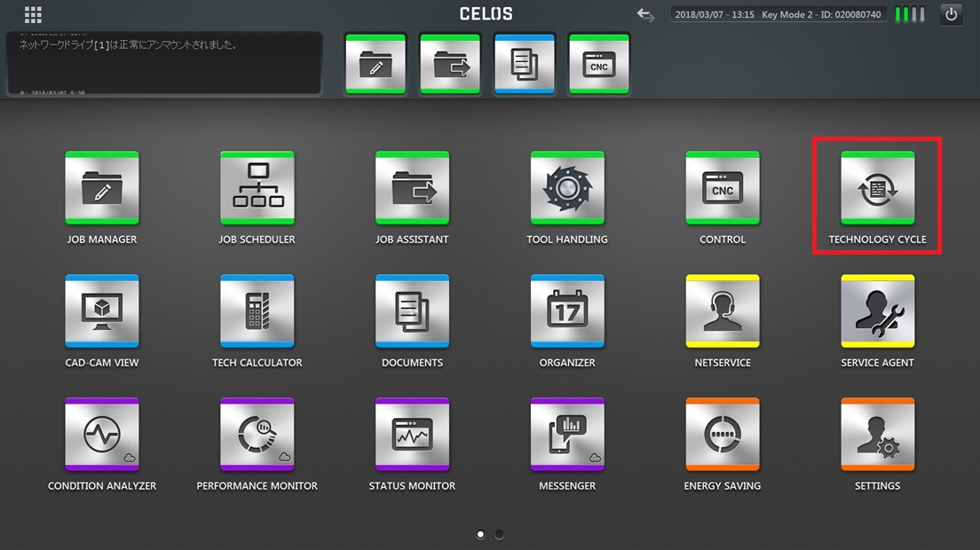Image resolution: width=980 pixels, height=550 pixels.
Task: Open the Organizer calendar app
Action: tap(567, 310)
